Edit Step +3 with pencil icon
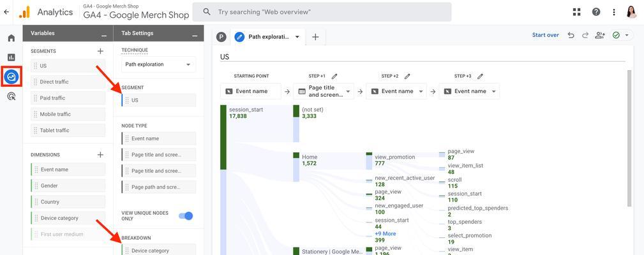 point(480,76)
